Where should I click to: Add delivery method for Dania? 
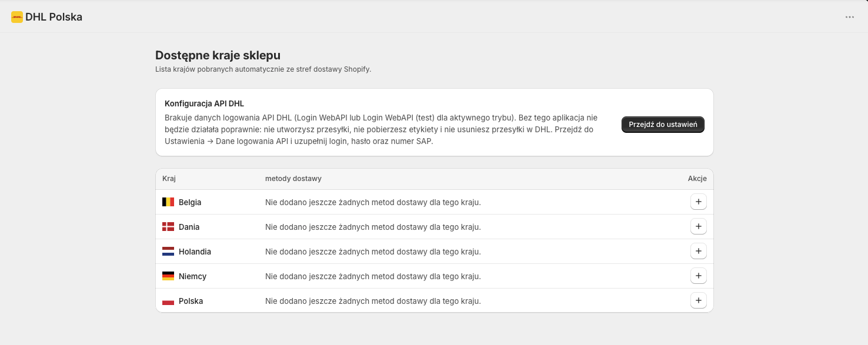[x=698, y=227]
